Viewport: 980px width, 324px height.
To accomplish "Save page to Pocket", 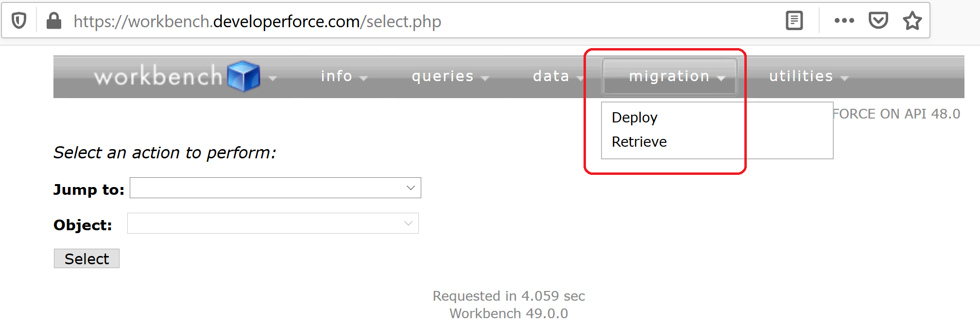I will pyautogui.click(x=879, y=20).
